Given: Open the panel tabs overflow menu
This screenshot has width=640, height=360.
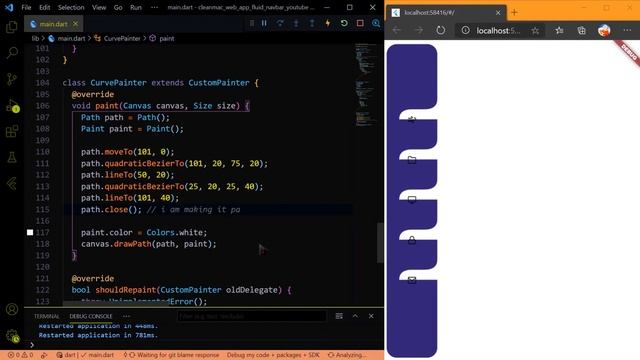Looking at the screenshot, I should click(x=127, y=316).
